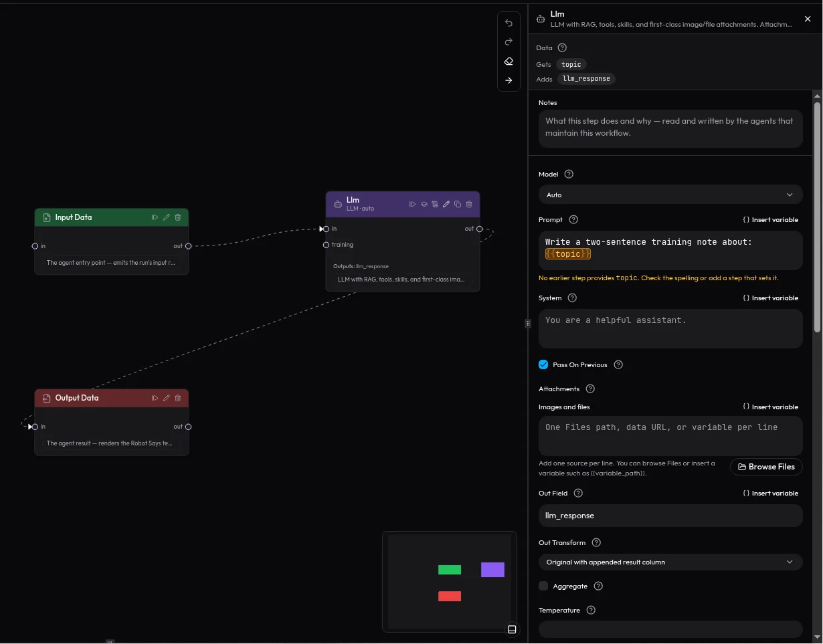The image size is (823, 644).
Task: Click help icon next to Aggregate
Action: coord(598,586)
